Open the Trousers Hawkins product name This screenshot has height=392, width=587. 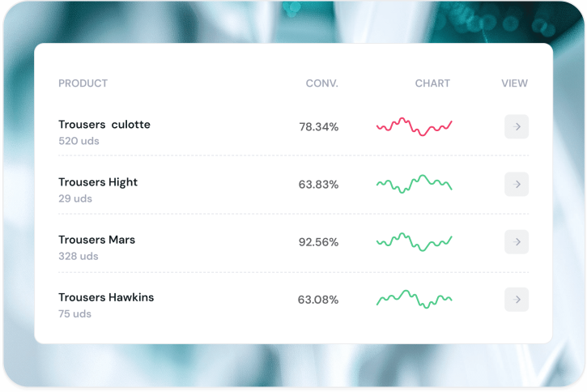tap(106, 297)
